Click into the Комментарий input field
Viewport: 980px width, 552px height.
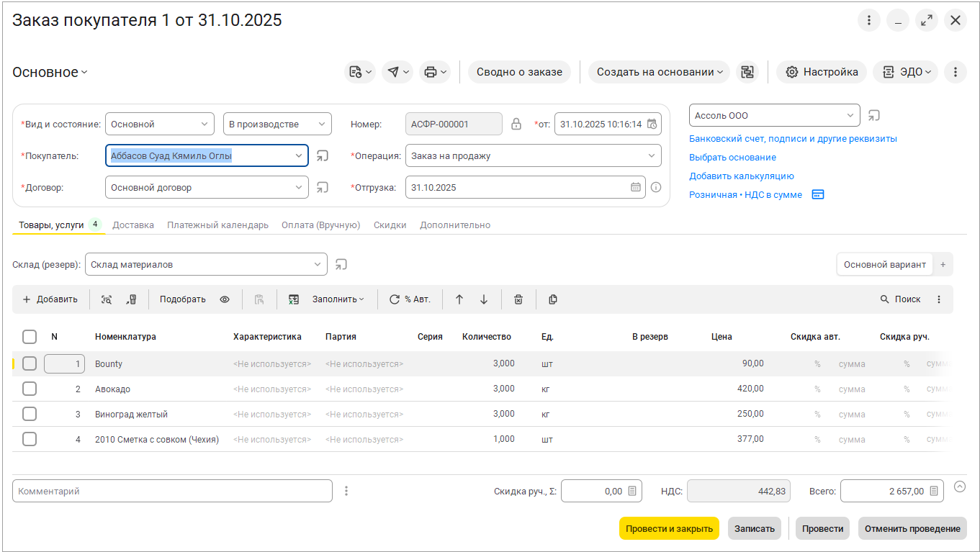(172, 491)
